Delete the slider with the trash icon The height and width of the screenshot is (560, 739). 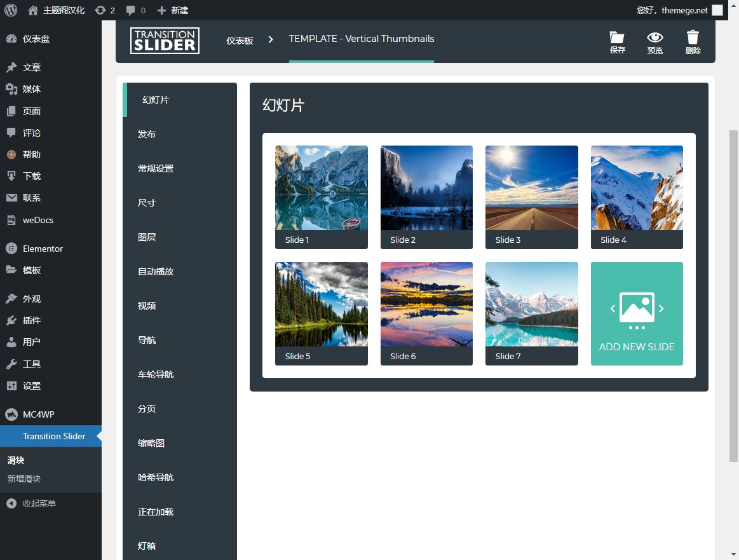point(693,43)
